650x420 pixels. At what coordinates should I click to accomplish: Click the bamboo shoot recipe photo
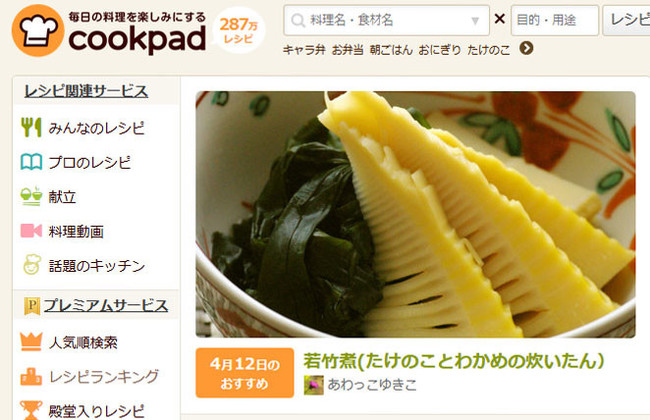pos(415,214)
